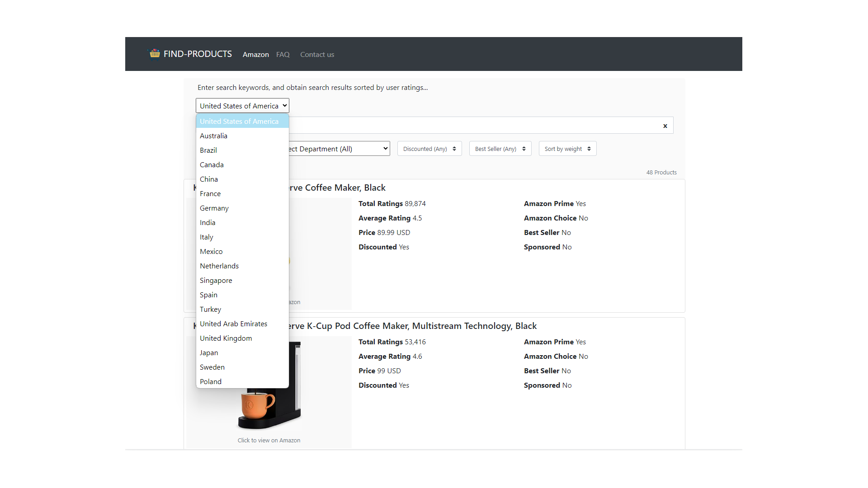Collapse the United States of America country selector
Viewport: 868px width, 488px height.
pyautogui.click(x=242, y=106)
